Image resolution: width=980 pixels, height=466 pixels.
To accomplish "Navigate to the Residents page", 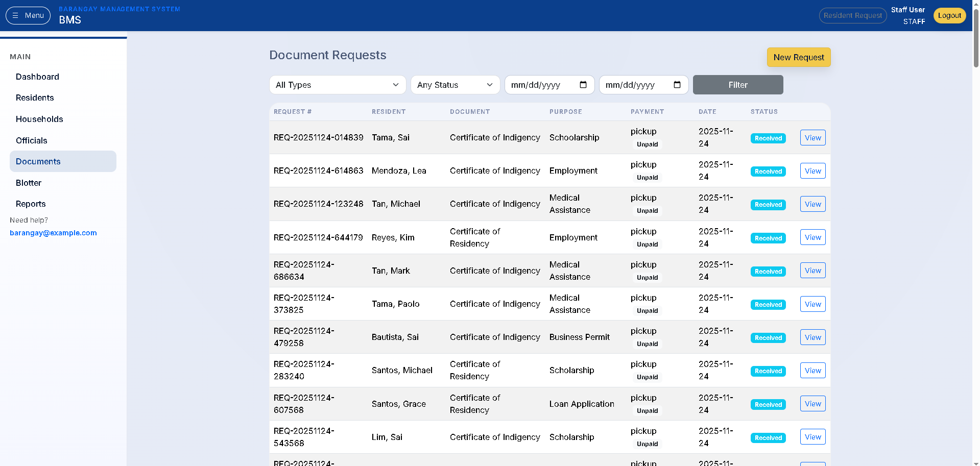I will click(35, 97).
